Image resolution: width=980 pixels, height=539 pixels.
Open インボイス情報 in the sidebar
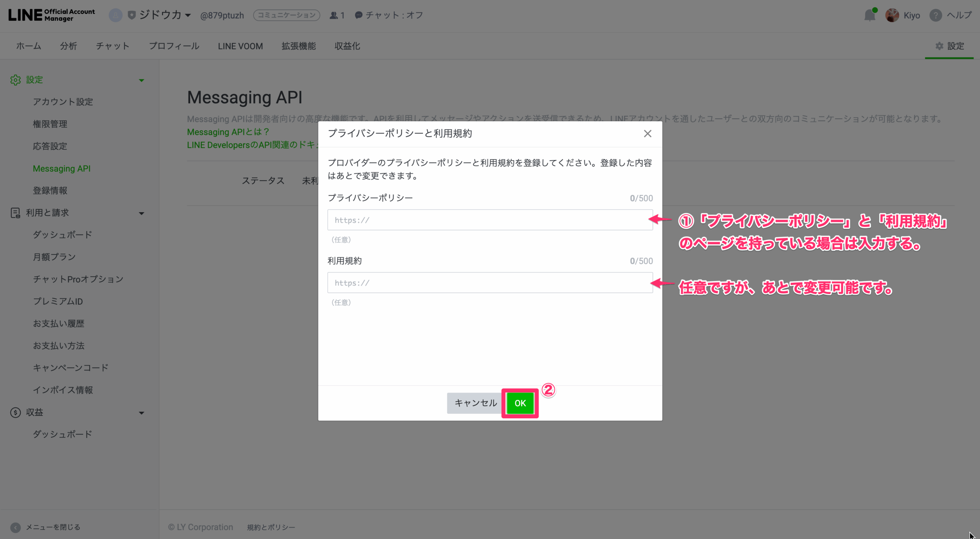point(63,390)
